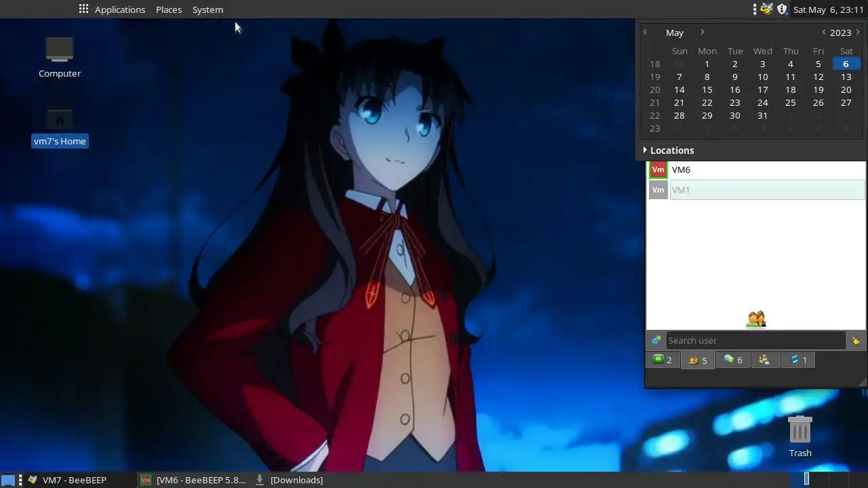Viewport: 868px width, 488px height.
Task: Go to next month after May
Action: [x=702, y=33]
